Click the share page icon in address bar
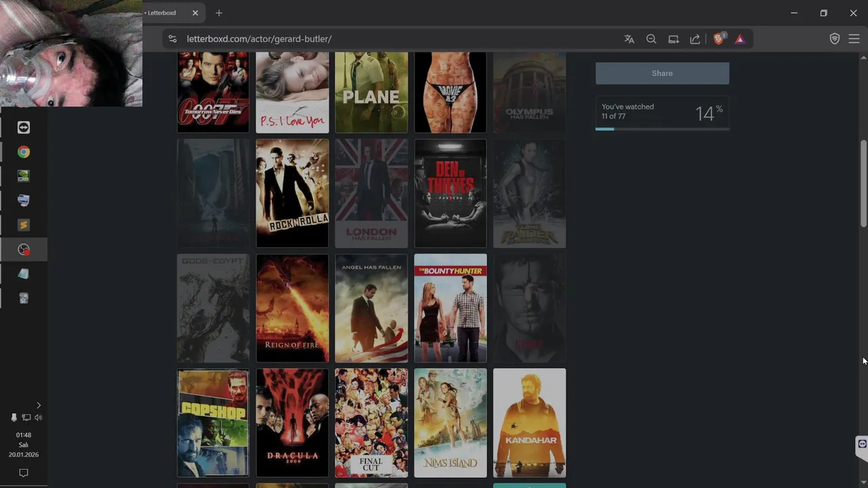The height and width of the screenshot is (488, 868). point(695,39)
